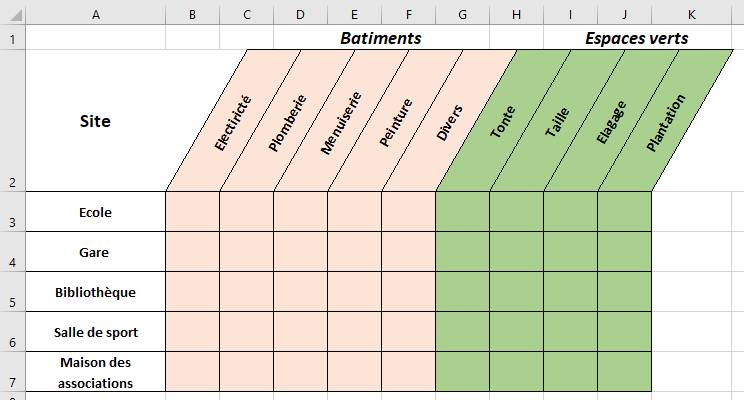The width and height of the screenshot is (744, 400).
Task: Click the select-all corner of the sheet
Action: 12,13
